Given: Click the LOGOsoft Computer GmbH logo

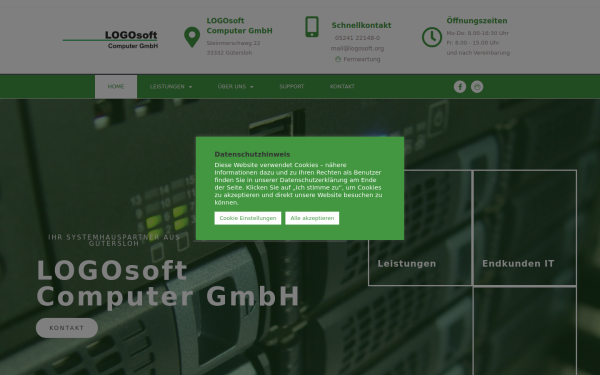Looking at the screenshot, I should pyautogui.click(x=111, y=40).
